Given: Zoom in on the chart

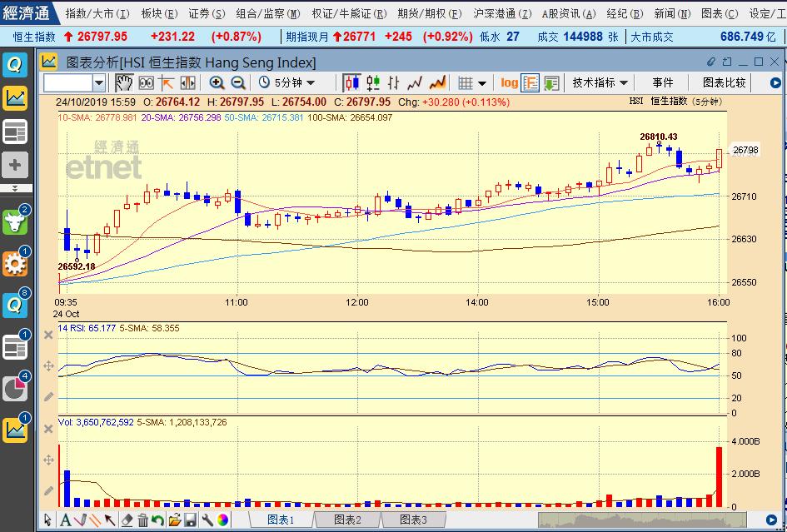Looking at the screenshot, I should click(x=217, y=82).
